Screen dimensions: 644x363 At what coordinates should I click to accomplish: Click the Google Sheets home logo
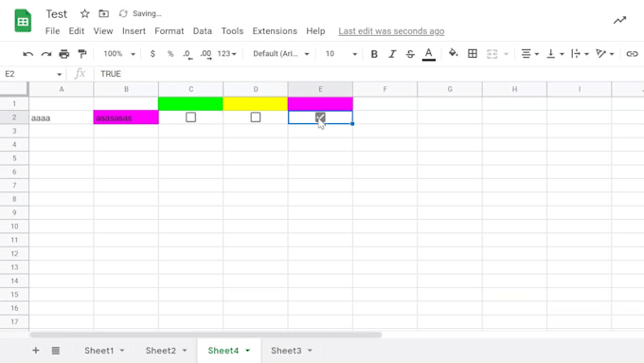(23, 21)
